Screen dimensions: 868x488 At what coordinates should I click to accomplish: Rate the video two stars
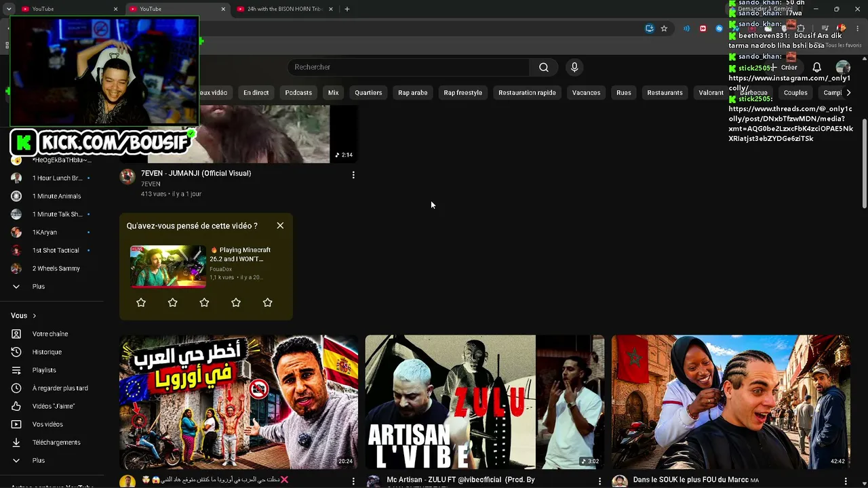click(x=173, y=302)
